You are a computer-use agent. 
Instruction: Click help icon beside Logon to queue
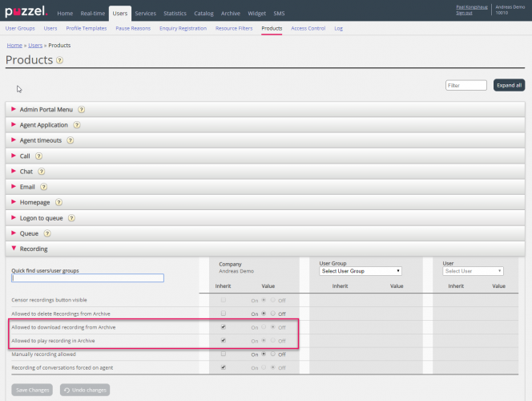coord(72,218)
